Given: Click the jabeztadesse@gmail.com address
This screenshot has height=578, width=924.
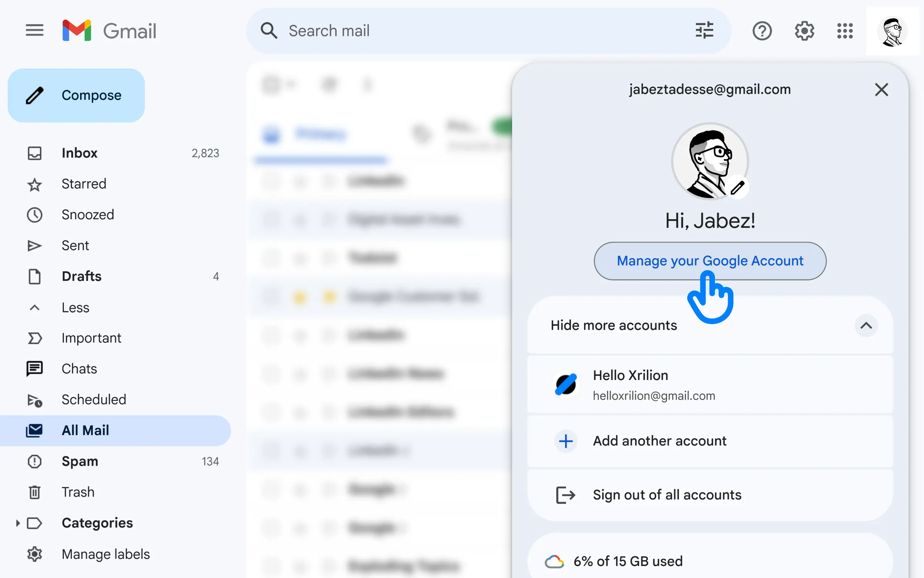Looking at the screenshot, I should tap(710, 89).
